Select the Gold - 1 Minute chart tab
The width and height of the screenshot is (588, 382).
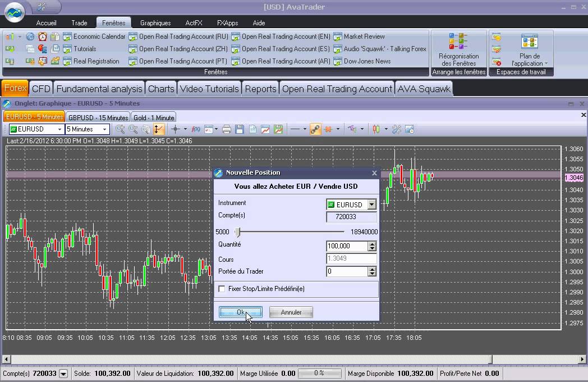(x=154, y=117)
